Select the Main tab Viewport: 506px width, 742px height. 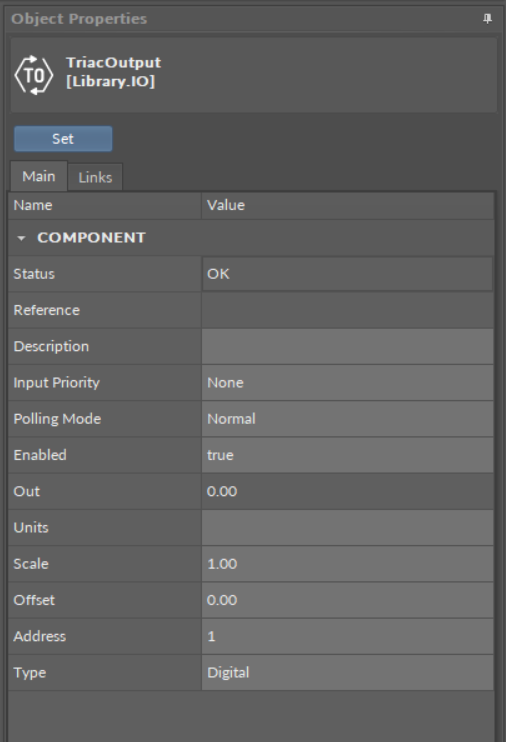pyautogui.click(x=39, y=176)
